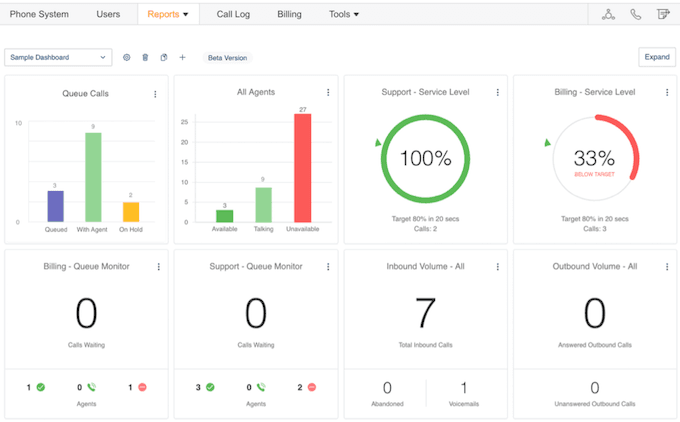Click target marker arrow on Billing Service Level gauge

[x=547, y=143]
